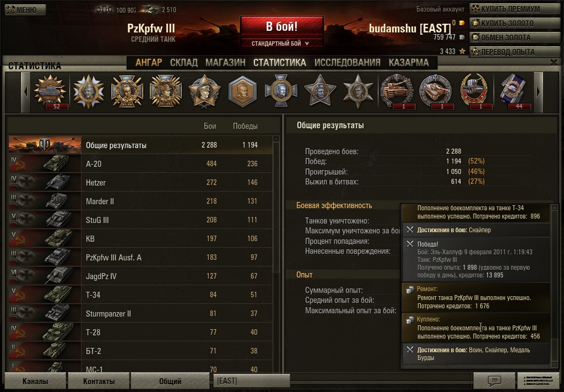Image resolution: width=564 pixels, height=392 pixels.
Task: Click the silver cross portrait medal
Action: (x=281, y=91)
